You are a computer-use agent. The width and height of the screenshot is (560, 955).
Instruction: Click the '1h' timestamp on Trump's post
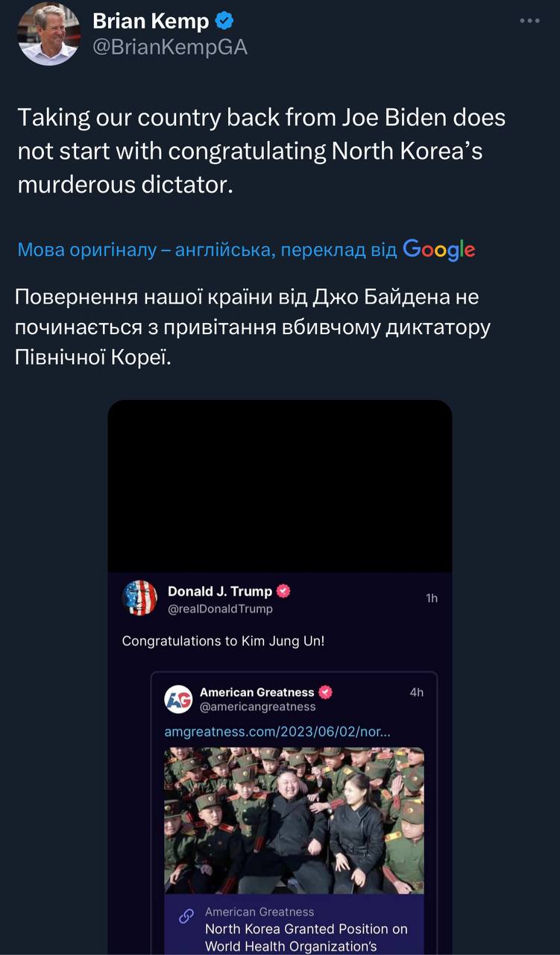coord(432,598)
